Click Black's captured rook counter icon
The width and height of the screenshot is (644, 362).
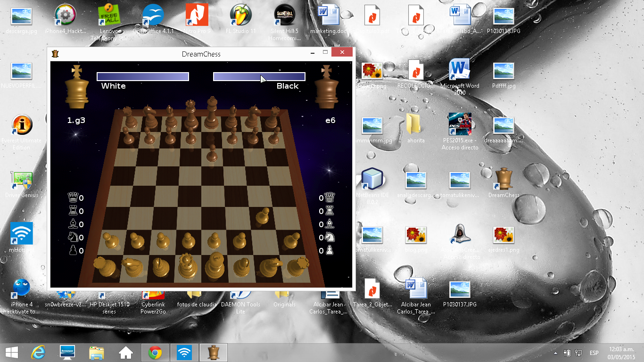(329, 211)
